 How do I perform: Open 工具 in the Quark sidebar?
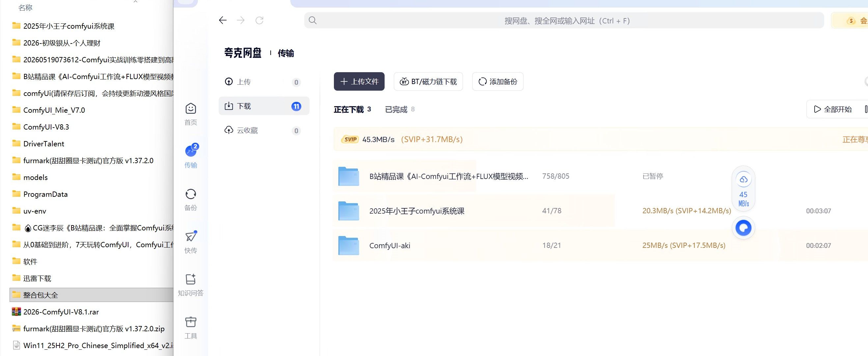(191, 328)
